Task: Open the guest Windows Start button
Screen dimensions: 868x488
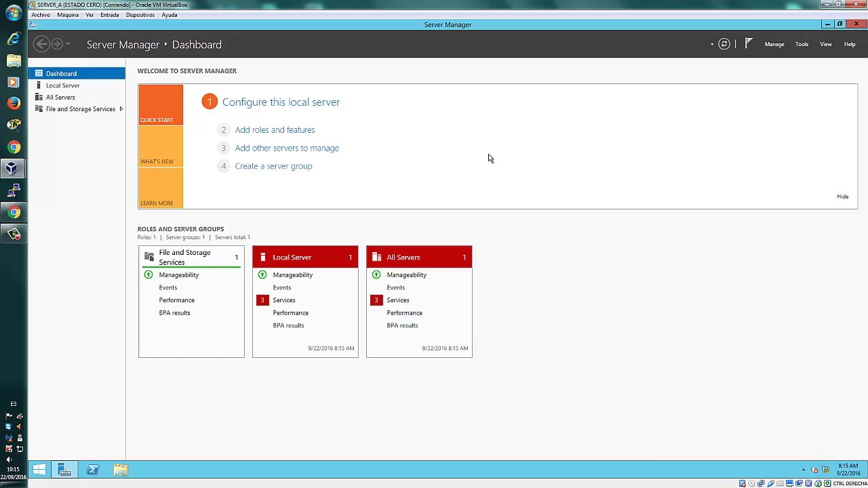Action: [x=39, y=469]
